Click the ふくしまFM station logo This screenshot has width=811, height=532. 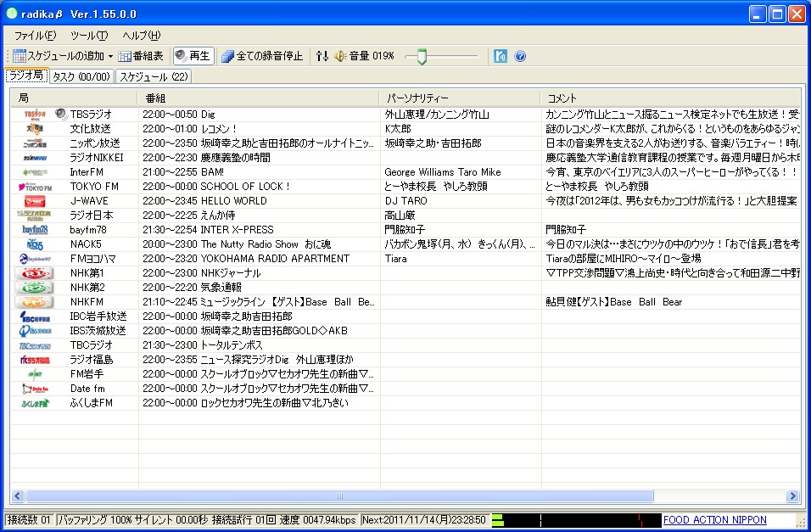35,403
